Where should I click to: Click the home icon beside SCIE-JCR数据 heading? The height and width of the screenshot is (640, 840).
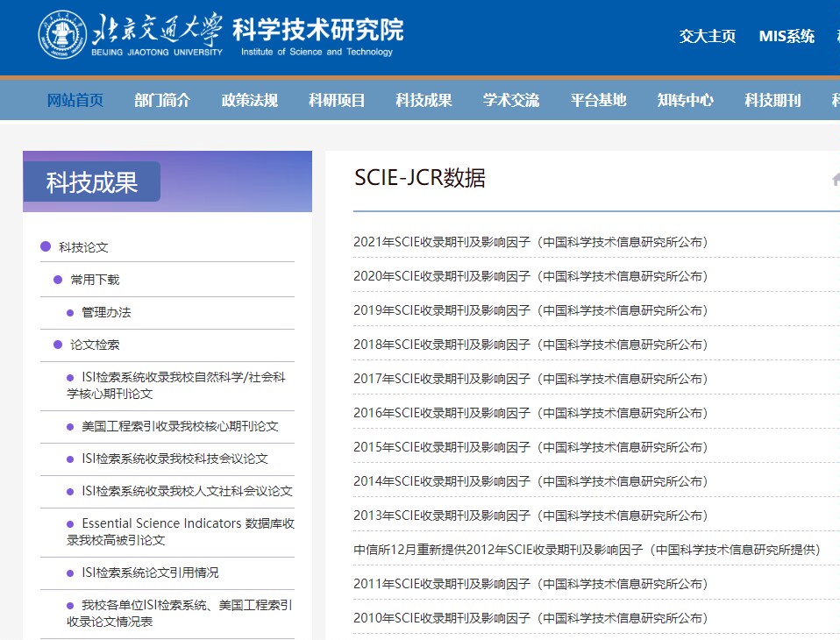pos(835,179)
